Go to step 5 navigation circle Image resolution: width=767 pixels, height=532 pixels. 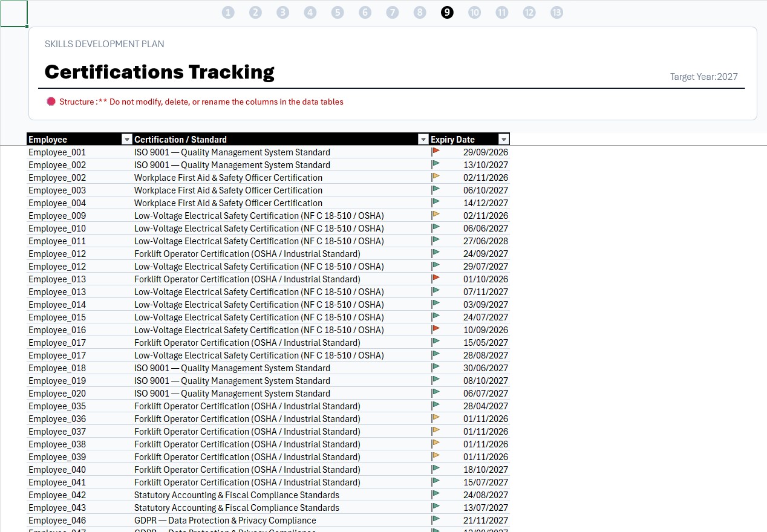pyautogui.click(x=338, y=12)
